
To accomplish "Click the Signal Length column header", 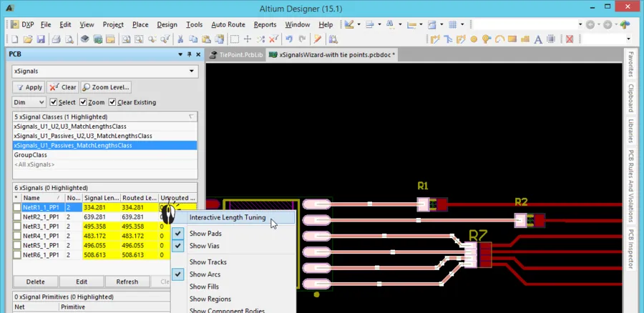I will coord(102,198).
